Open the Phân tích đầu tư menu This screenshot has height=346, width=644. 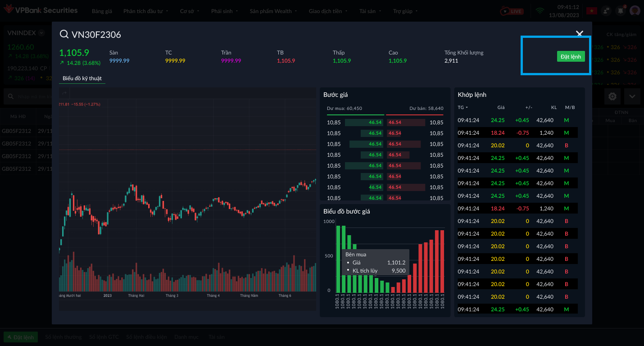tap(145, 11)
